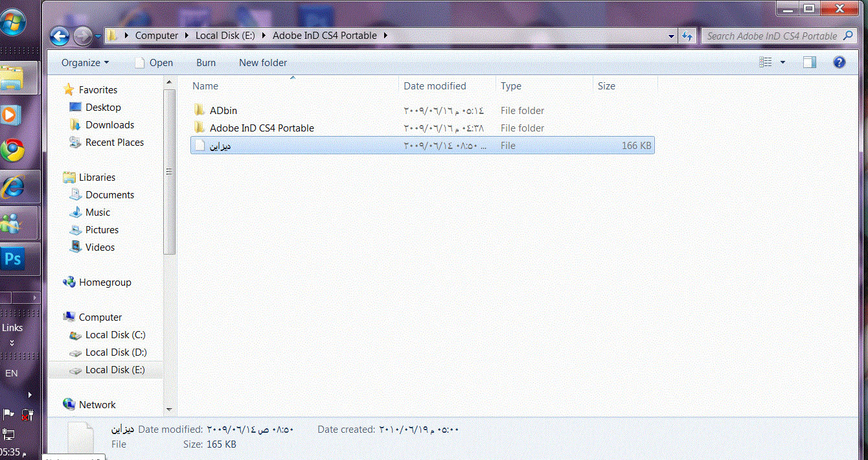
Task: Click the selected file's blank document icon
Action: [200, 146]
